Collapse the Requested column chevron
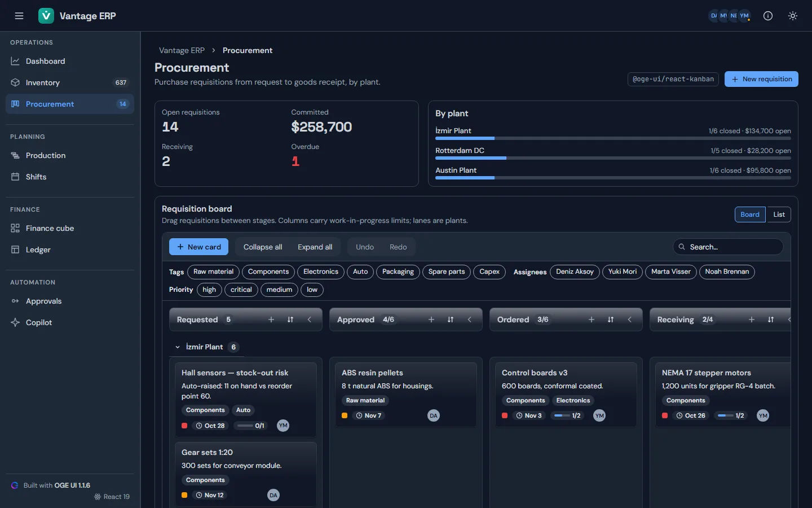Viewport: 812px width, 508px height. tap(310, 319)
